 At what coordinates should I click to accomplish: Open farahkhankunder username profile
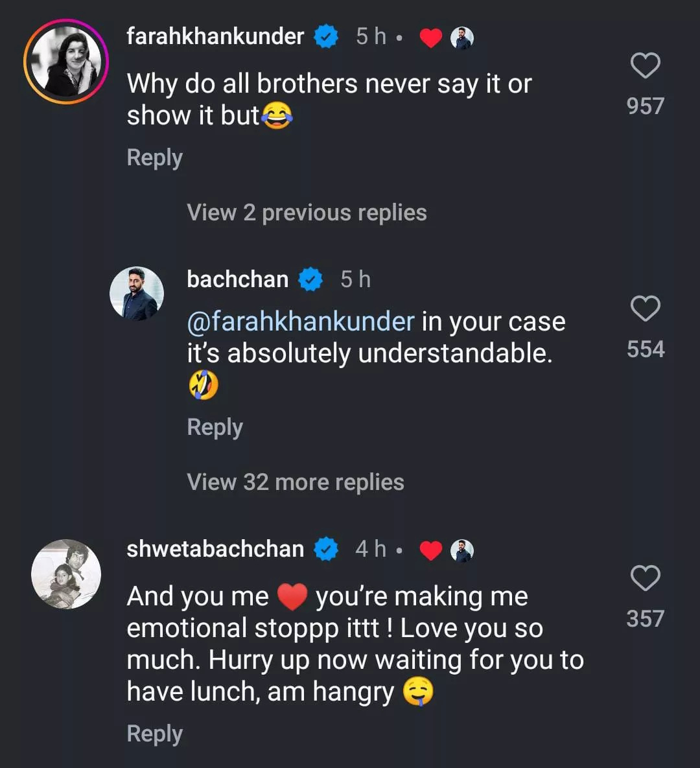(215, 36)
